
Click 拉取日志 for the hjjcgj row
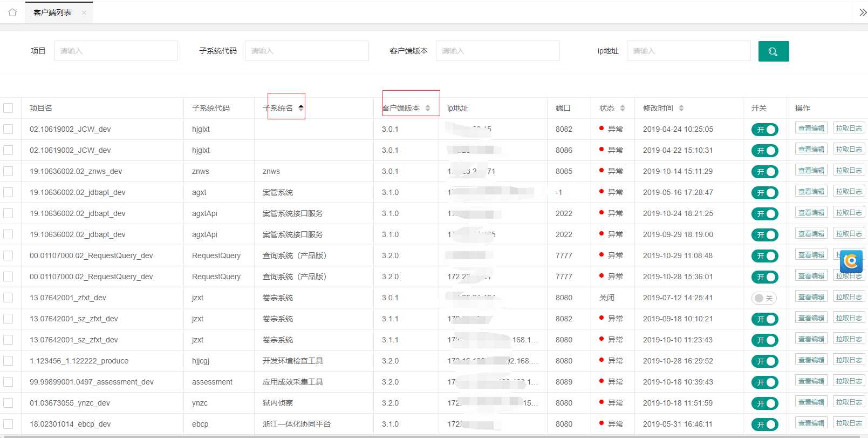849,360
